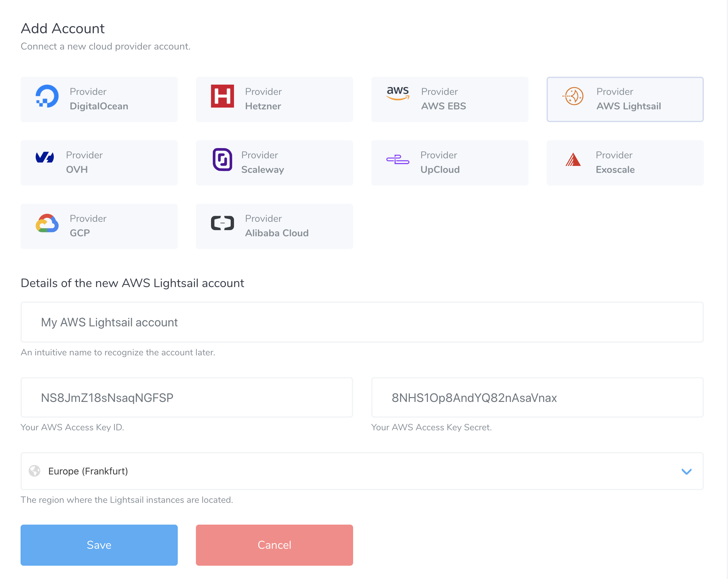Viewport: 728px width, 579px height.
Task: Click the Exoscale red triangle logo
Action: click(573, 160)
